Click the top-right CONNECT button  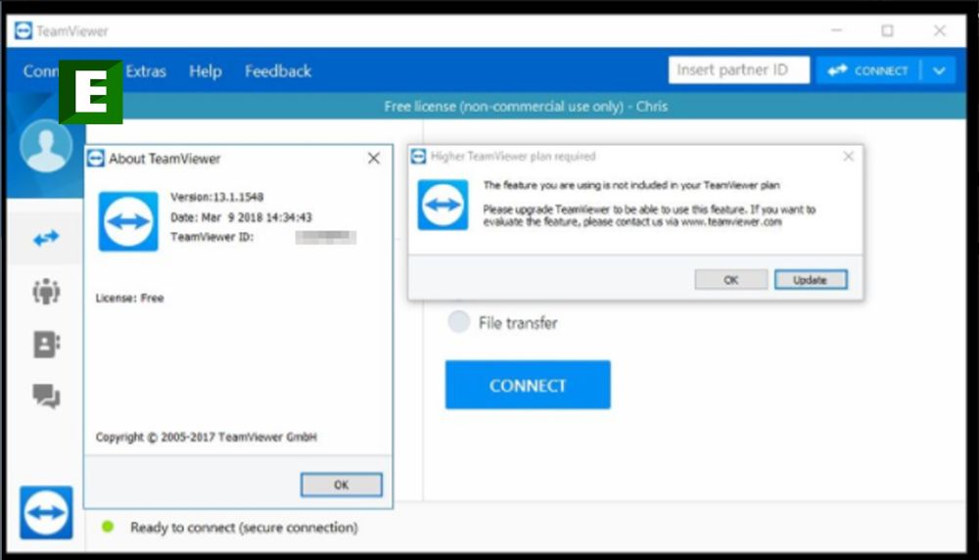(869, 70)
